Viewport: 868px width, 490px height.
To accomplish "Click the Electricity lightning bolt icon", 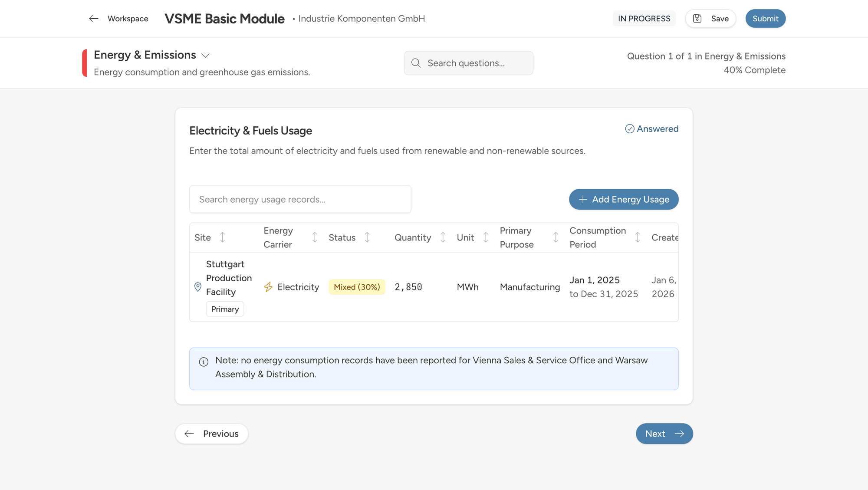I will (x=268, y=287).
